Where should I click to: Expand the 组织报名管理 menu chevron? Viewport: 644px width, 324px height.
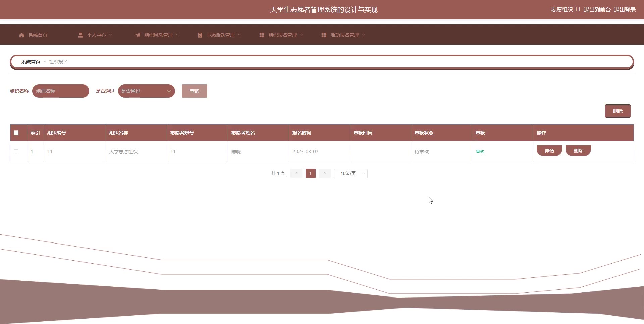coord(302,35)
